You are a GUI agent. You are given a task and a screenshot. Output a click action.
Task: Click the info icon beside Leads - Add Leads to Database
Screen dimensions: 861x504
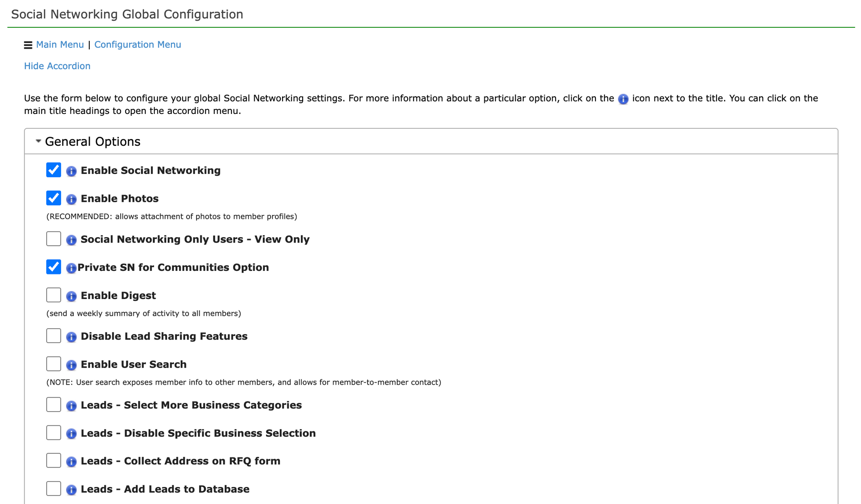71,490
